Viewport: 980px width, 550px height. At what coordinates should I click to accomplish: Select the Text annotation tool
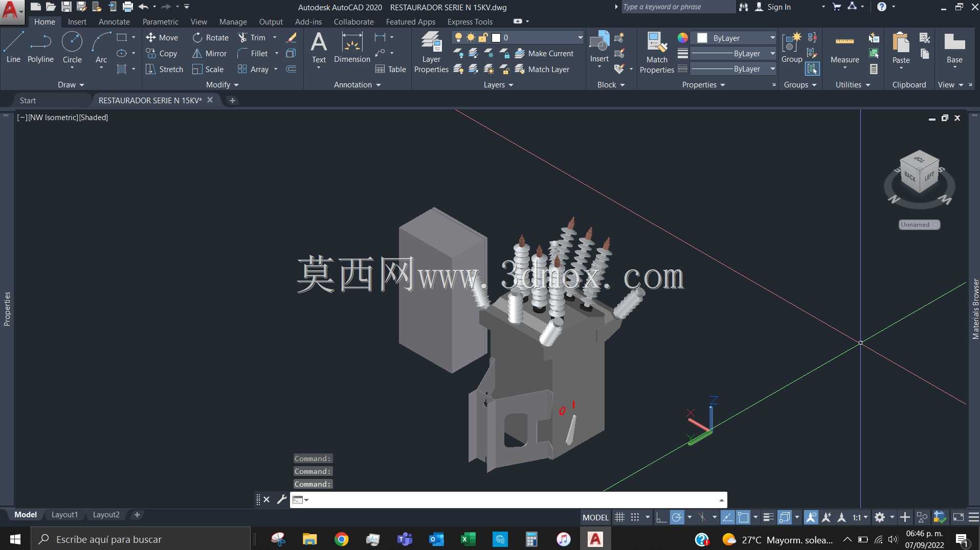point(319,47)
